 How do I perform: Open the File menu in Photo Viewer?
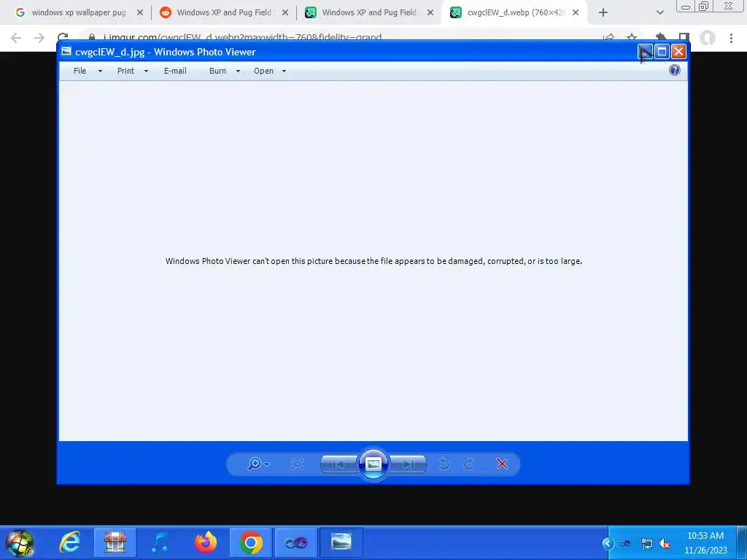coord(80,71)
